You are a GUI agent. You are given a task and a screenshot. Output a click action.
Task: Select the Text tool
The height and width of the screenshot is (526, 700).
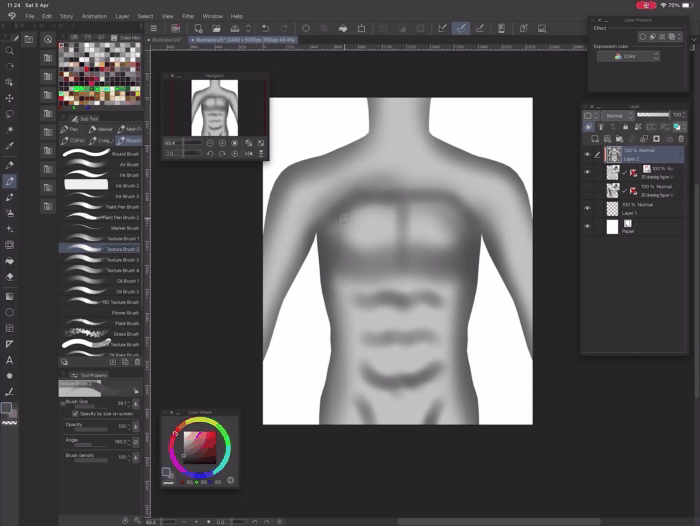pyautogui.click(x=10, y=360)
